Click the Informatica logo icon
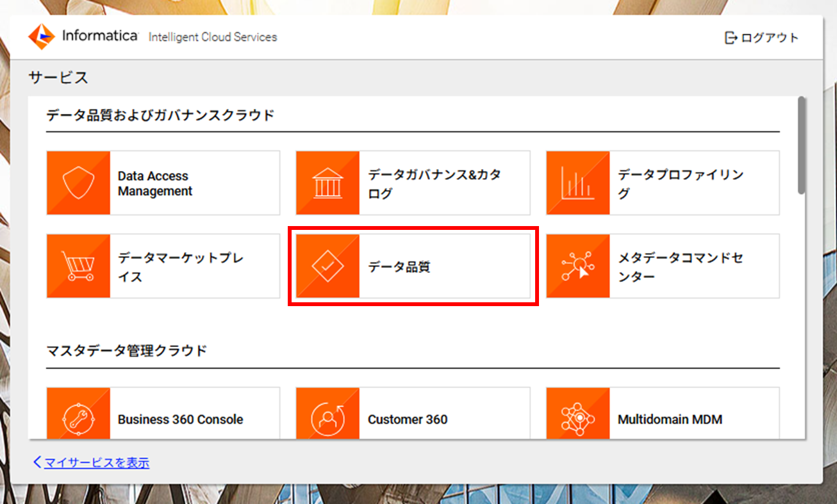 click(42, 37)
